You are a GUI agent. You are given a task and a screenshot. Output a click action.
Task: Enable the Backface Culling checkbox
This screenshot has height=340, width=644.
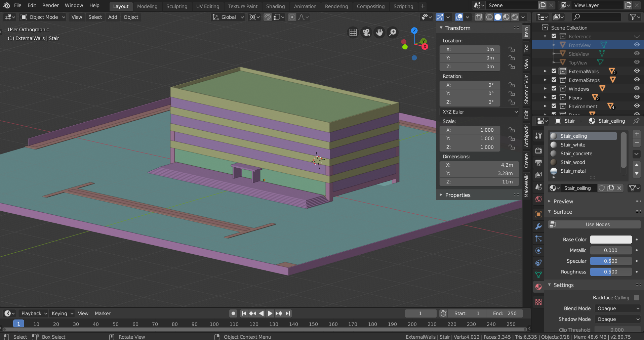[x=636, y=298]
